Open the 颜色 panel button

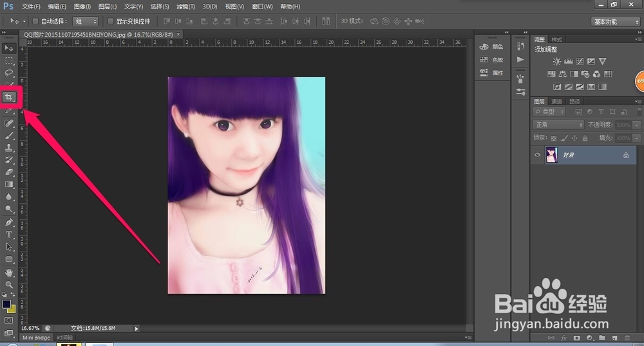(491, 47)
